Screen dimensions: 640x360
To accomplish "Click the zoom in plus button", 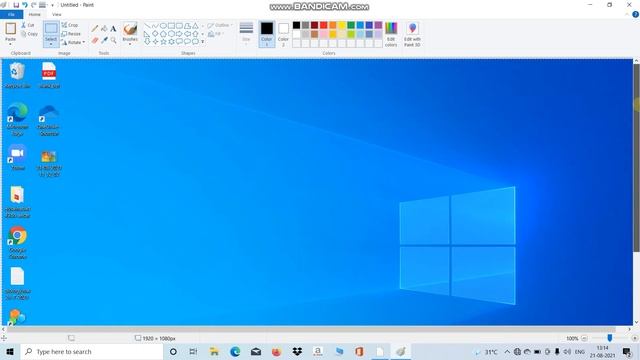I will [634, 338].
